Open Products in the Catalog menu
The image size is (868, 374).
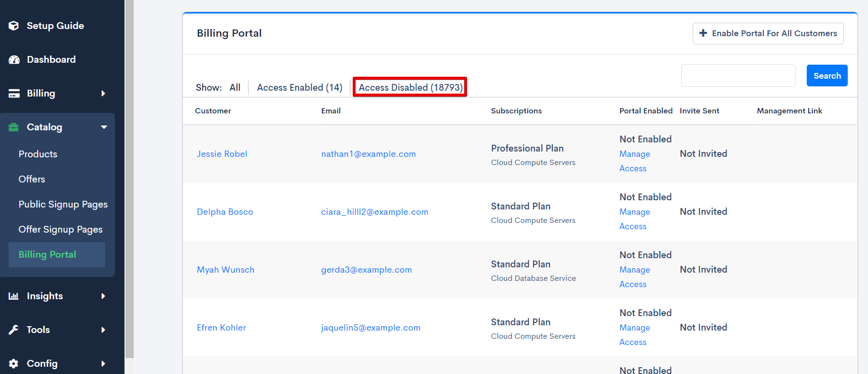tap(38, 154)
